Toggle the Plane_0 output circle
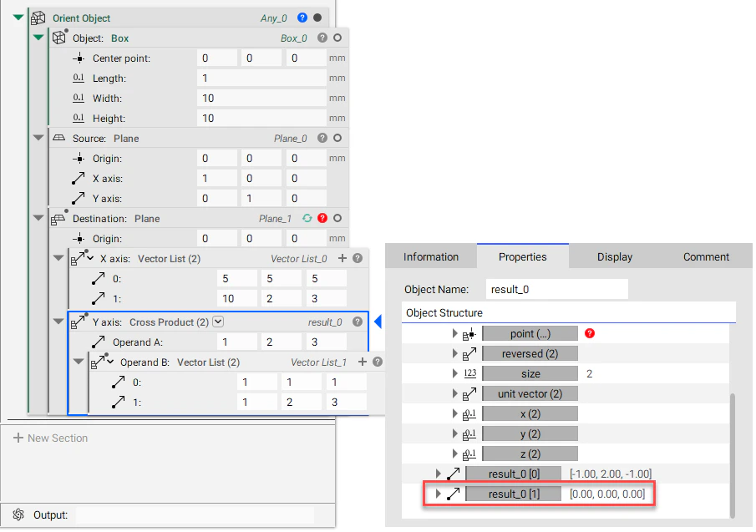756x532 pixels. (x=337, y=139)
